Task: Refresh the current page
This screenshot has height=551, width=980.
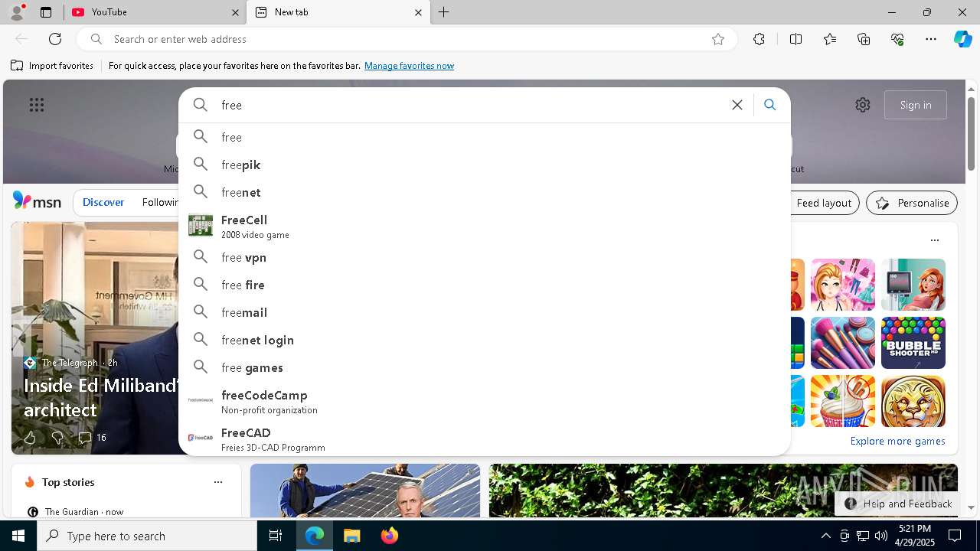Action: point(55,39)
